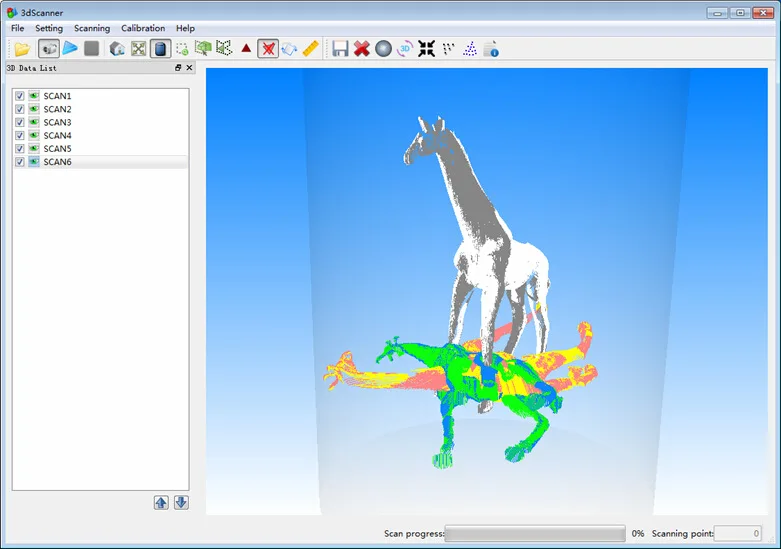This screenshot has height=549, width=781.
Task: Open the Help menu
Action: 185,28
